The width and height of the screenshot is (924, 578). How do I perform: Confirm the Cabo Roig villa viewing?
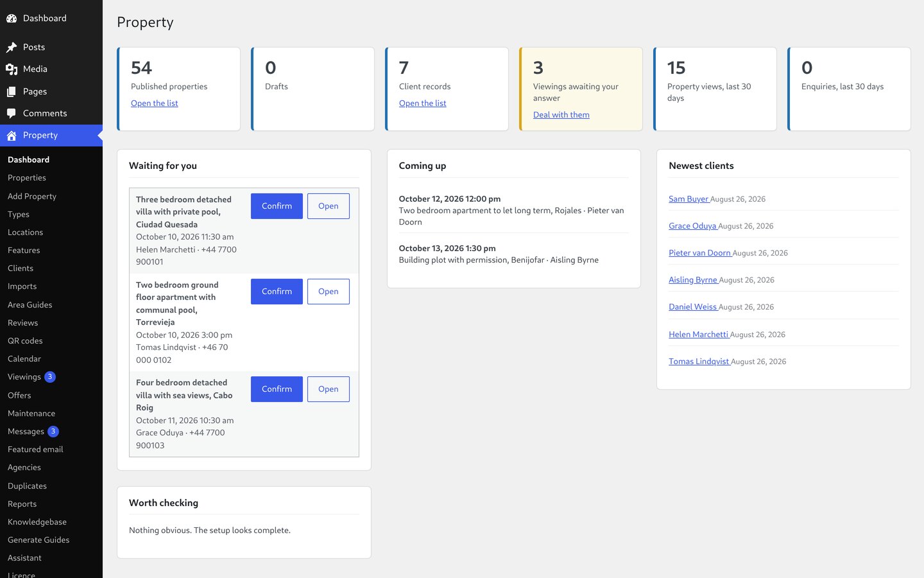tap(277, 389)
